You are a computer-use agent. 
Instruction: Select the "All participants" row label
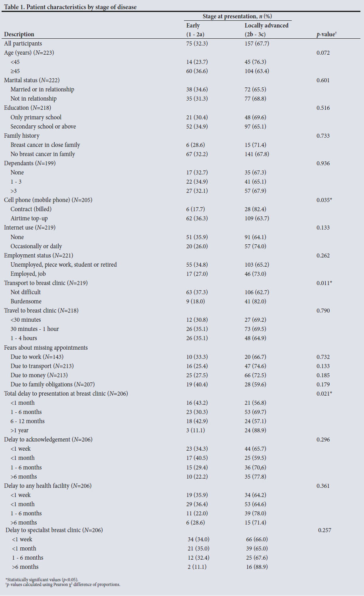[23, 44]
